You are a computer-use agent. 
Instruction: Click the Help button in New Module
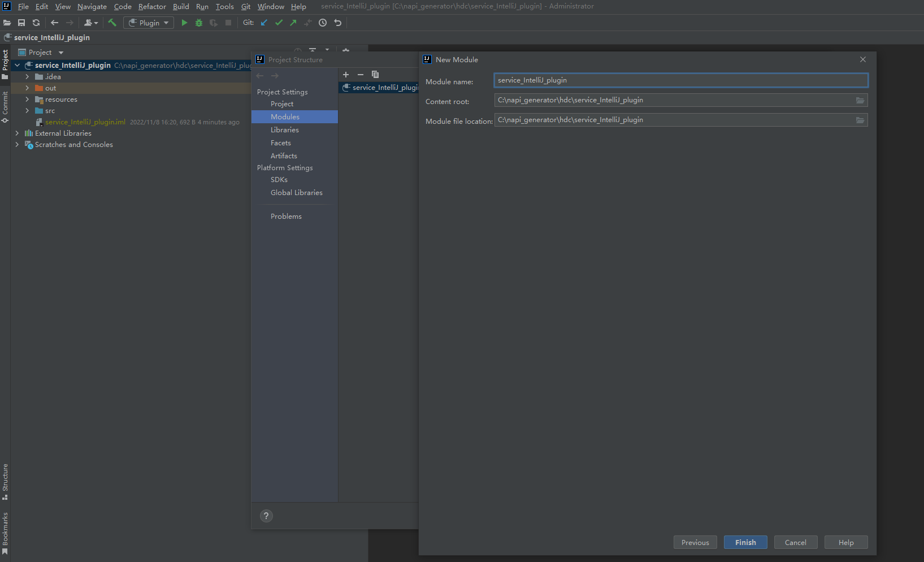click(x=846, y=542)
